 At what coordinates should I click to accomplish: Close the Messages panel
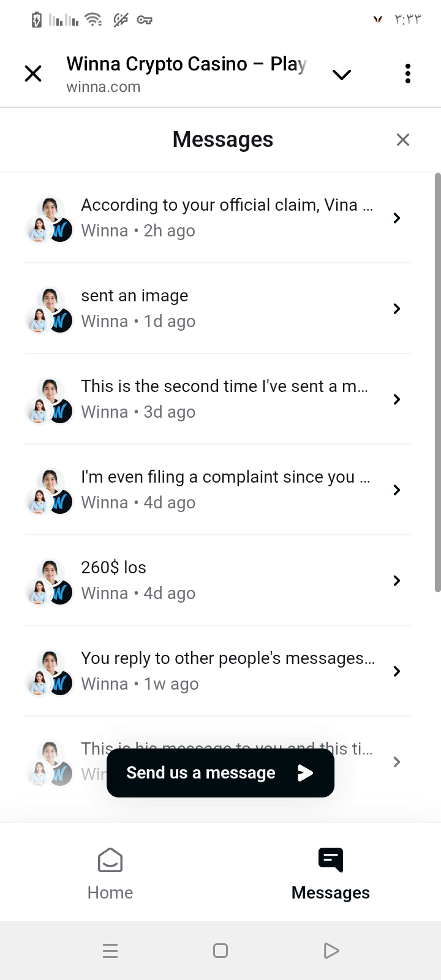click(x=402, y=140)
